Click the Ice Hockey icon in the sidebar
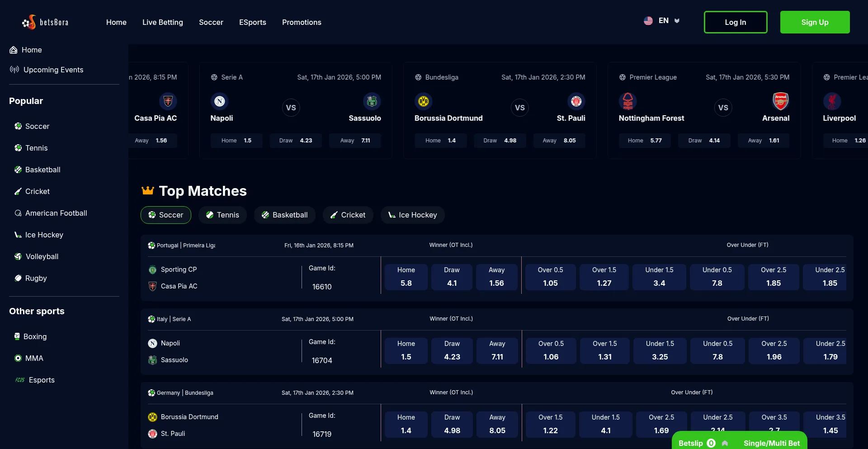This screenshot has width=868, height=449. point(18,235)
